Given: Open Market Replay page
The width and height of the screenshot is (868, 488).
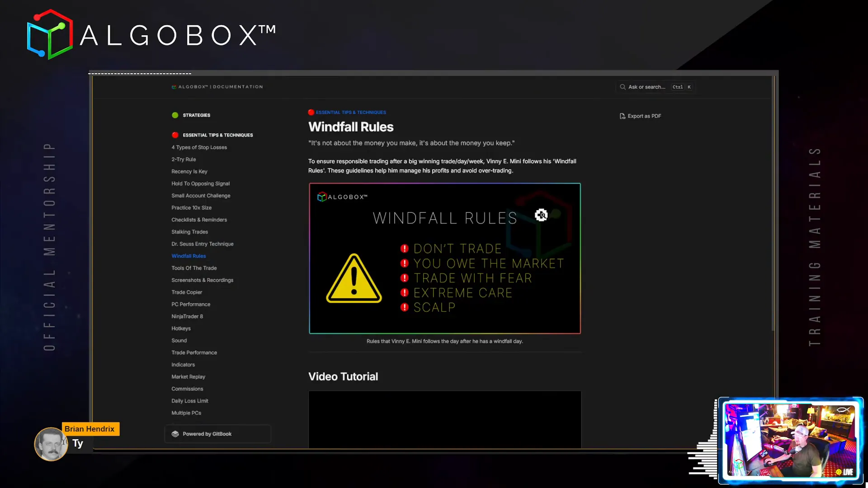Looking at the screenshot, I should (x=188, y=377).
